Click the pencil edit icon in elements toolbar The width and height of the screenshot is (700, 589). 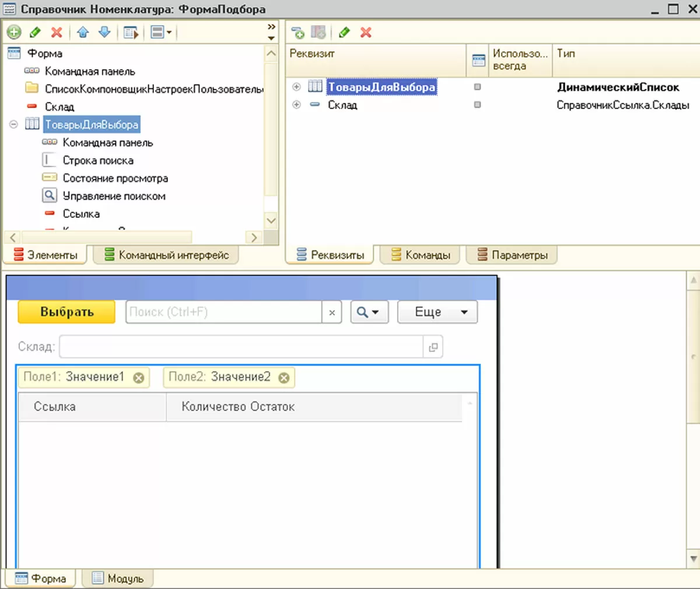35,32
